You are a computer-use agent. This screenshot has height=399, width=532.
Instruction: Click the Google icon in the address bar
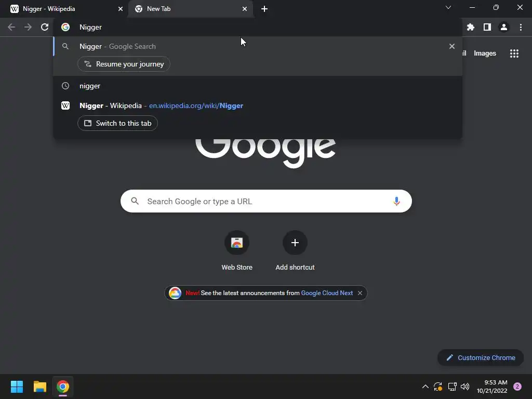pos(65,27)
